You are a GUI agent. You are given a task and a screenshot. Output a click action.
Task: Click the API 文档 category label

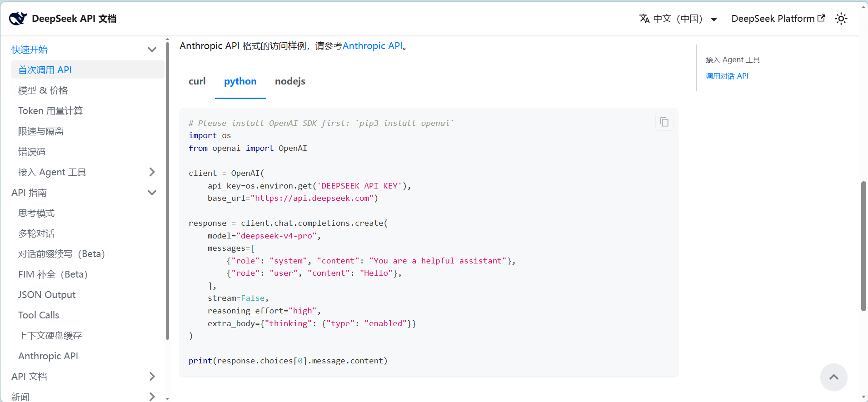coord(29,376)
